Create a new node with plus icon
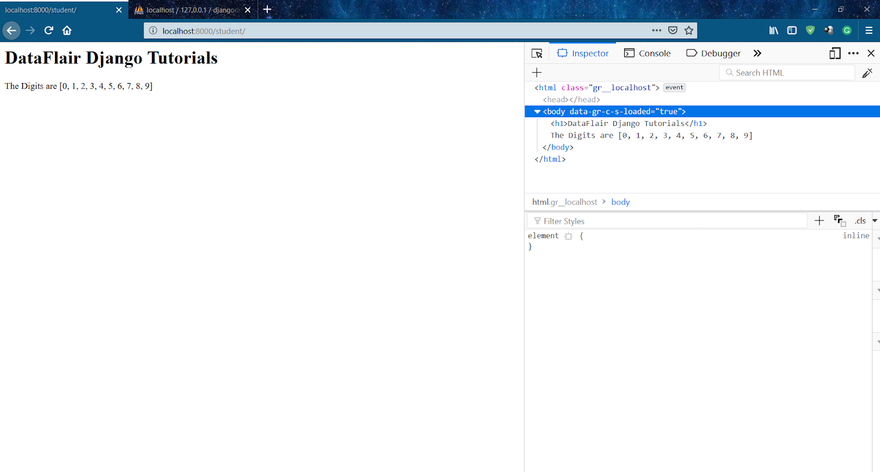880x472 pixels. click(x=537, y=73)
